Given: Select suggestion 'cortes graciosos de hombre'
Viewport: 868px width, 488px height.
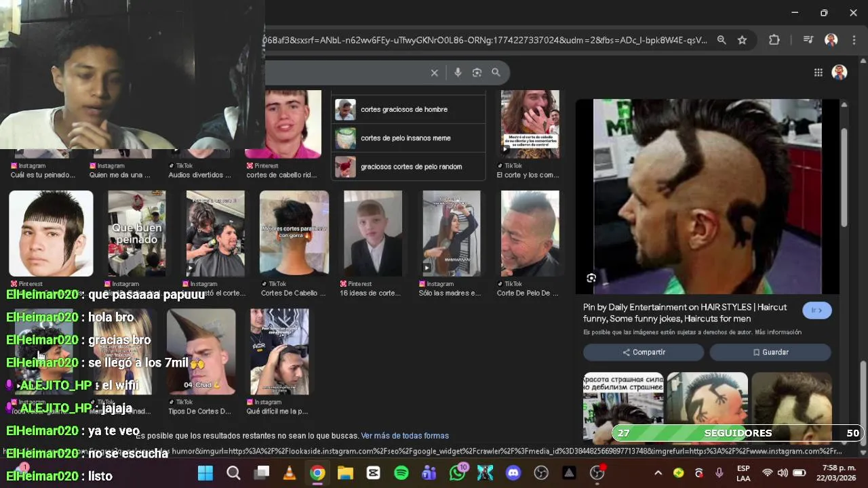Looking at the screenshot, I should tap(409, 109).
